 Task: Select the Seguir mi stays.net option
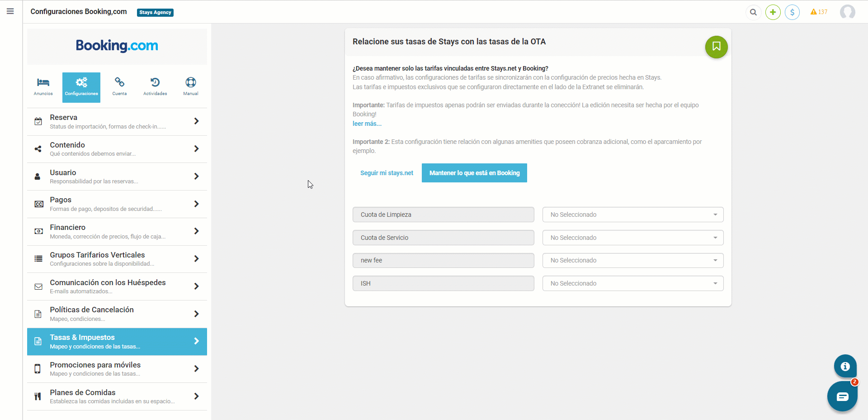[387, 173]
